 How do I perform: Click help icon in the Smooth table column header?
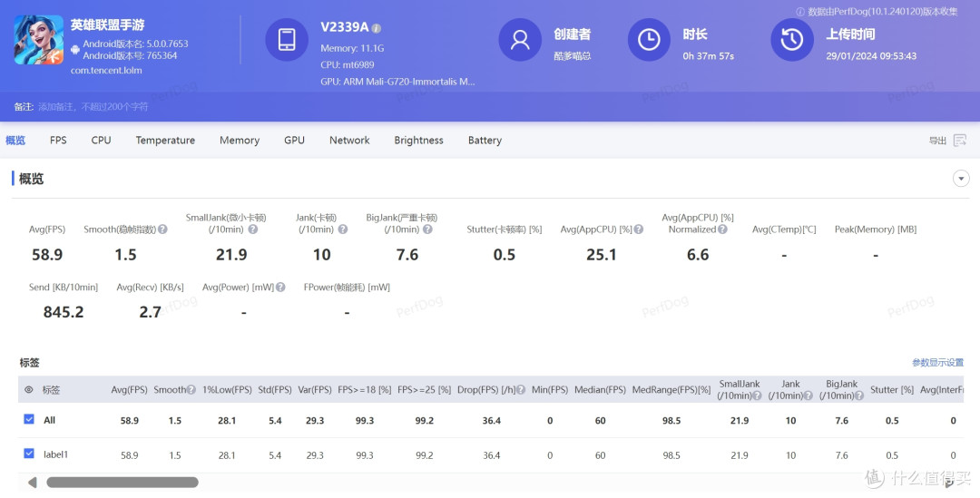pos(191,390)
